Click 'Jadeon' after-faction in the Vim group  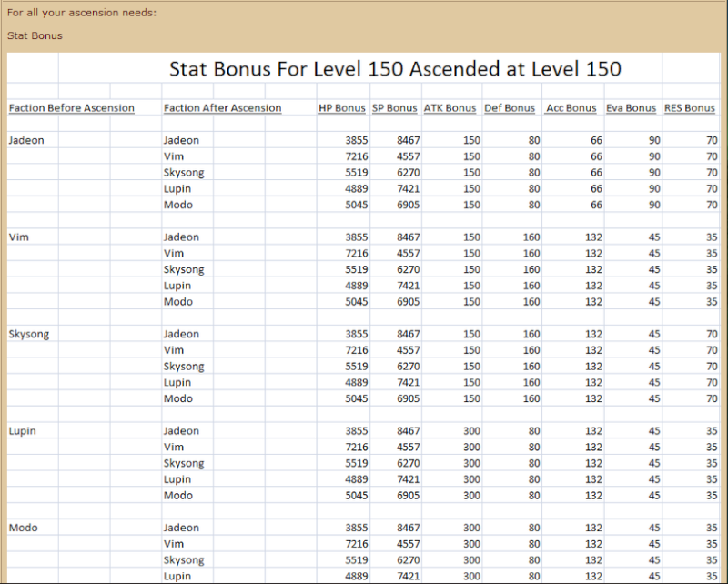point(181,237)
